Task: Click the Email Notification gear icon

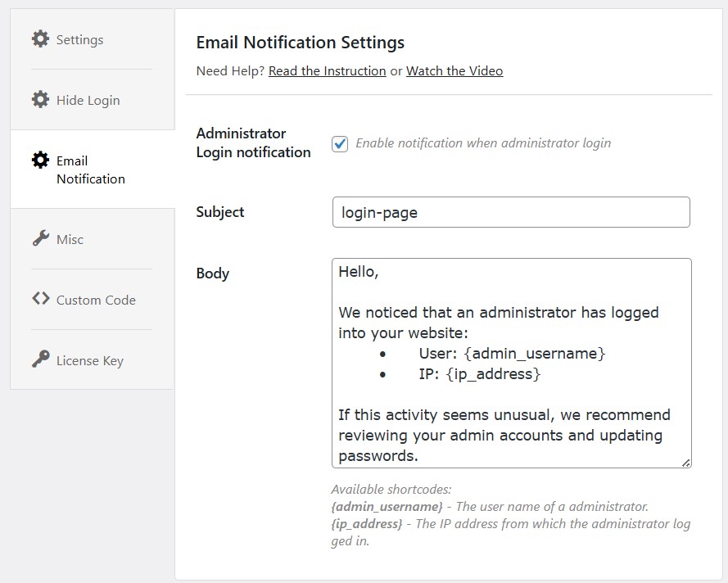Action: click(39, 160)
